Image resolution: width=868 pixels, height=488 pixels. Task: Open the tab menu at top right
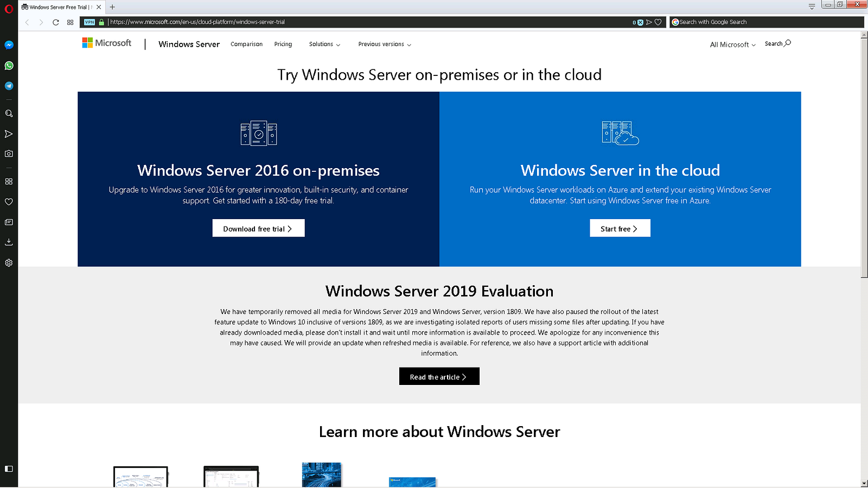pos(812,7)
